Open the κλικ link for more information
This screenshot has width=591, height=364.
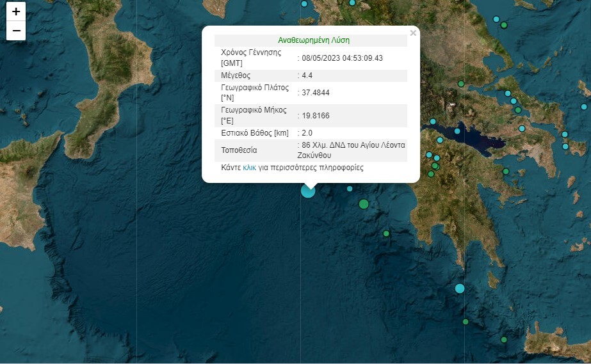(x=250, y=168)
